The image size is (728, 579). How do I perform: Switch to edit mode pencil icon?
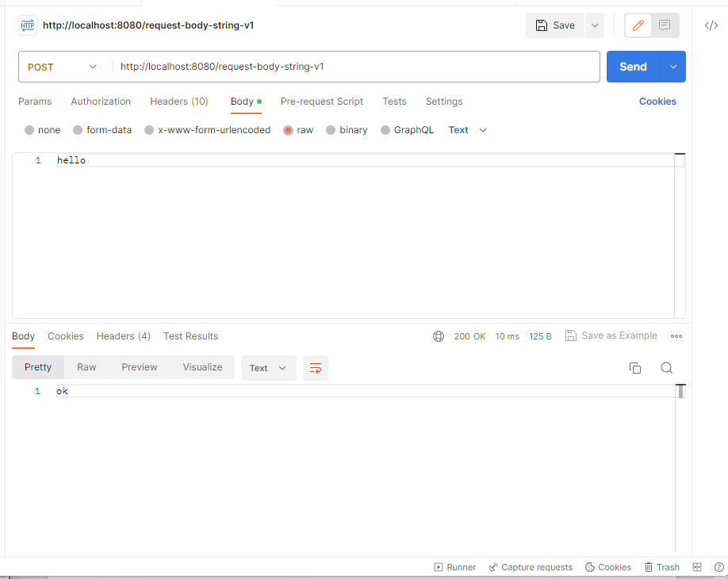click(x=638, y=25)
